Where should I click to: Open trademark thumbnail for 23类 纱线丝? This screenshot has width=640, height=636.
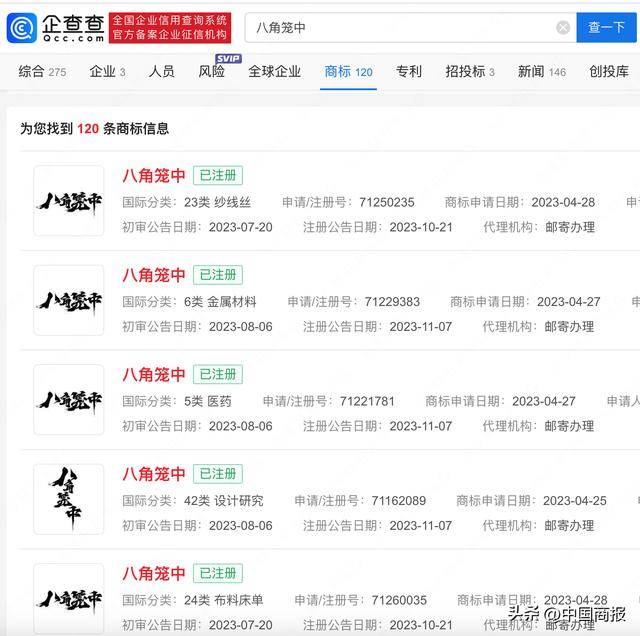[x=69, y=201]
